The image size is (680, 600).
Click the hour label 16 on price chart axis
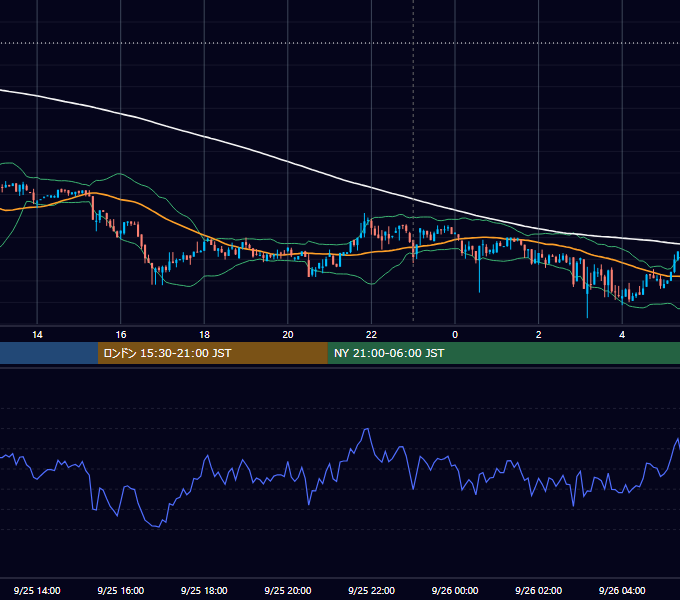pyautogui.click(x=121, y=335)
